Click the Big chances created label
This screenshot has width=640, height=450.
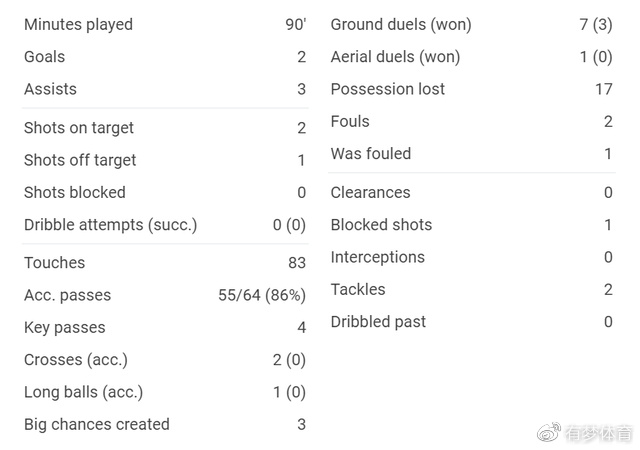97,424
